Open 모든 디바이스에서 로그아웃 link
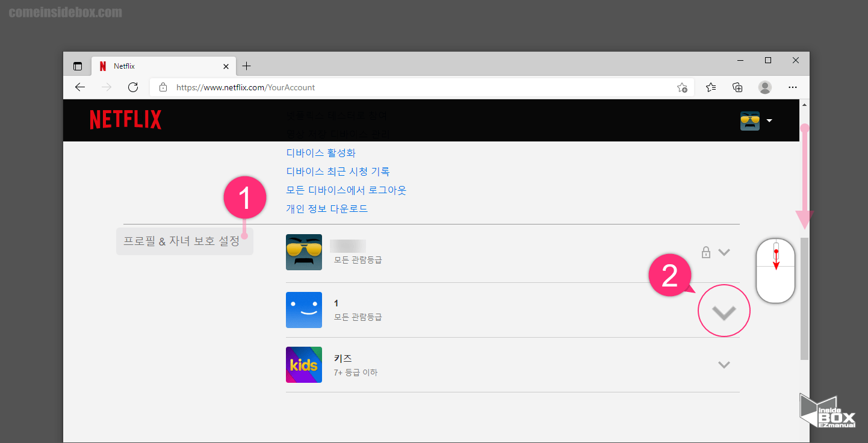This screenshot has width=868, height=443. pos(346,190)
